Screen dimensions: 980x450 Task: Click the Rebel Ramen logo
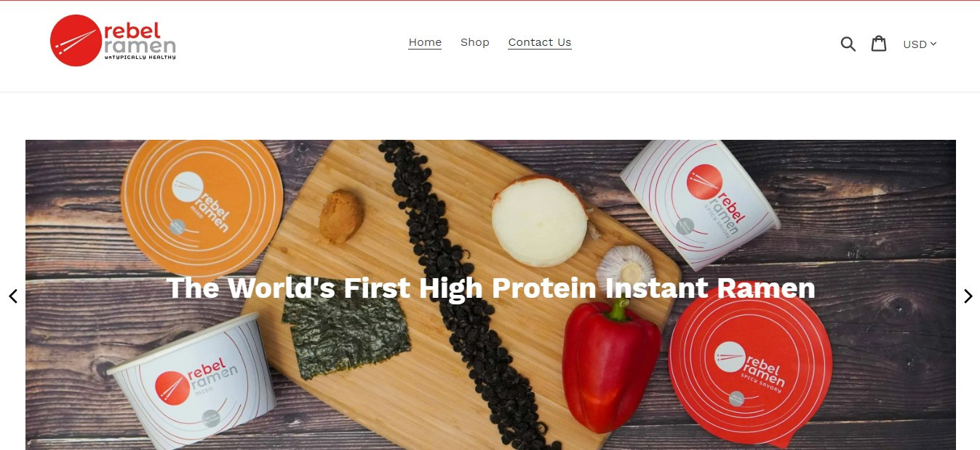click(113, 41)
